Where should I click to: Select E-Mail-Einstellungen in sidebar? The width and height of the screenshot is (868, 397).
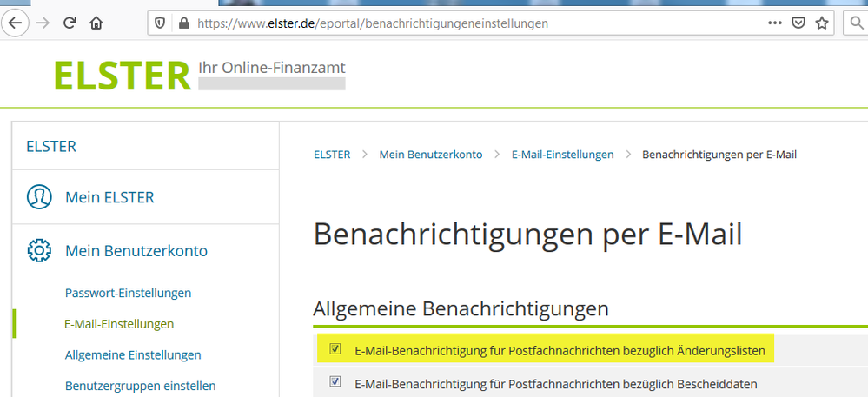pyautogui.click(x=119, y=324)
